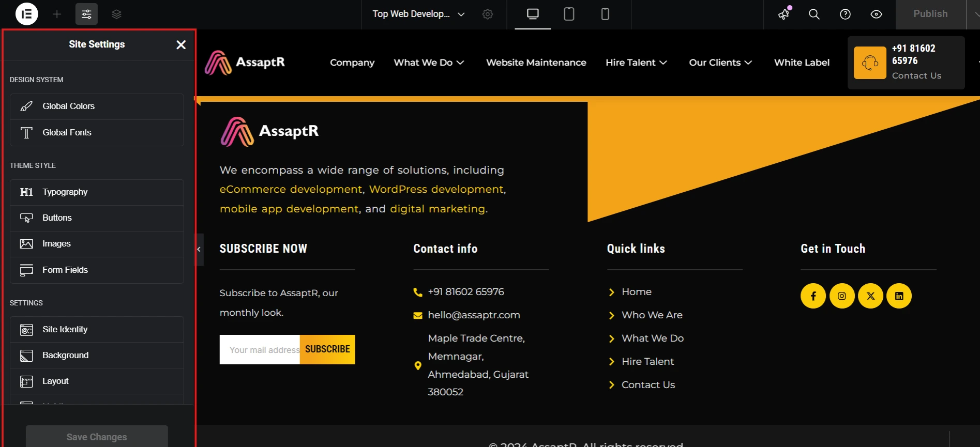This screenshot has width=980, height=447.
Task: Click the Facebook social icon
Action: (813, 296)
